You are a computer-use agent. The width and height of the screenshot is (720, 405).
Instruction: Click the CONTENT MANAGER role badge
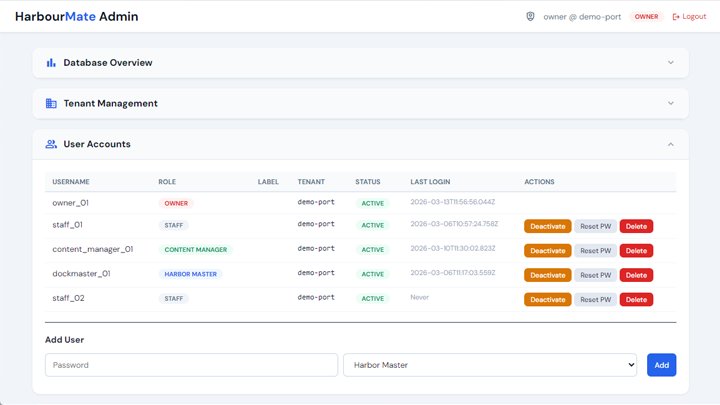[x=196, y=250]
